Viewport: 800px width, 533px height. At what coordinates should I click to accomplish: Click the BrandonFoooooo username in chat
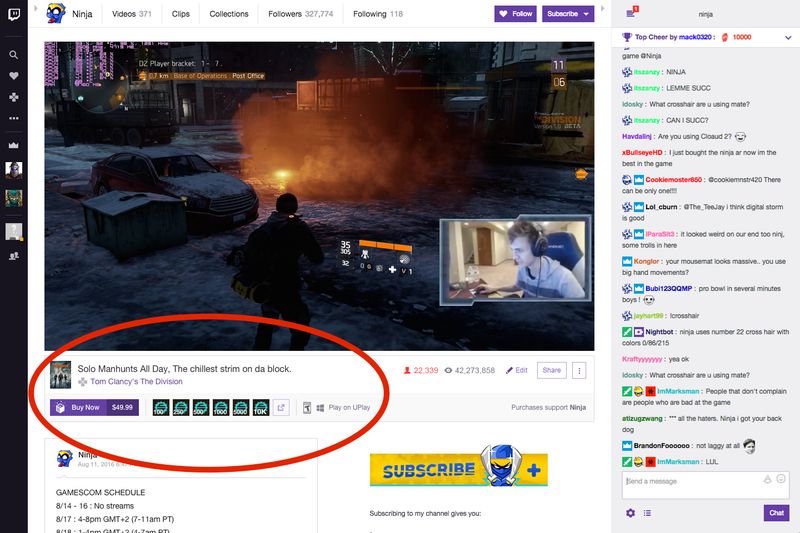tap(661, 445)
